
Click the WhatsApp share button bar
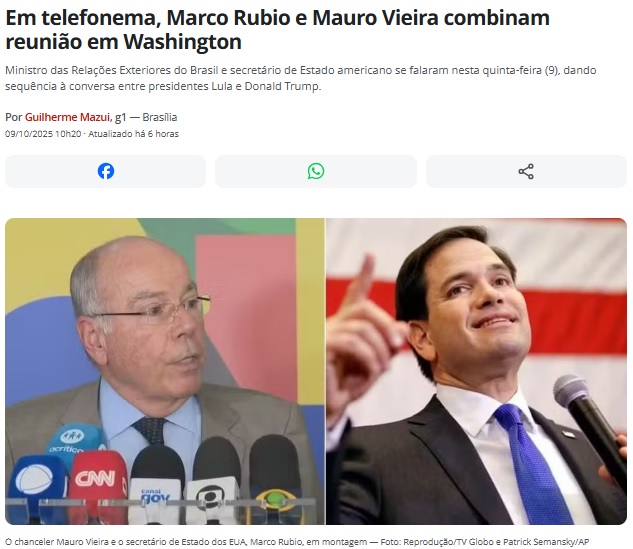click(316, 172)
